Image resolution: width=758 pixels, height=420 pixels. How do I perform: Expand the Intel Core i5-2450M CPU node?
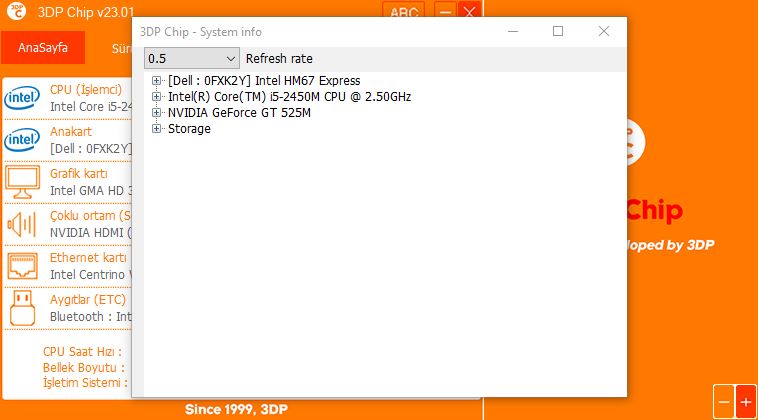click(156, 97)
